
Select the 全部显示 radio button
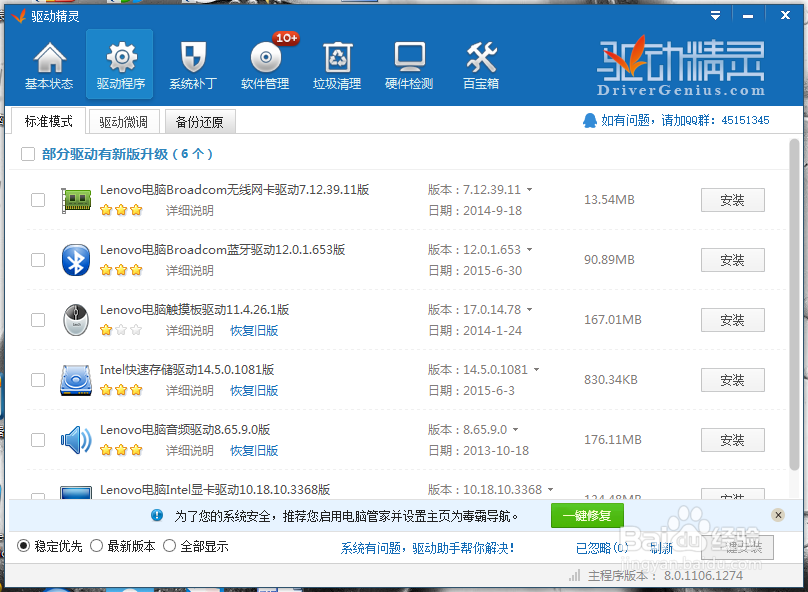click(170, 546)
